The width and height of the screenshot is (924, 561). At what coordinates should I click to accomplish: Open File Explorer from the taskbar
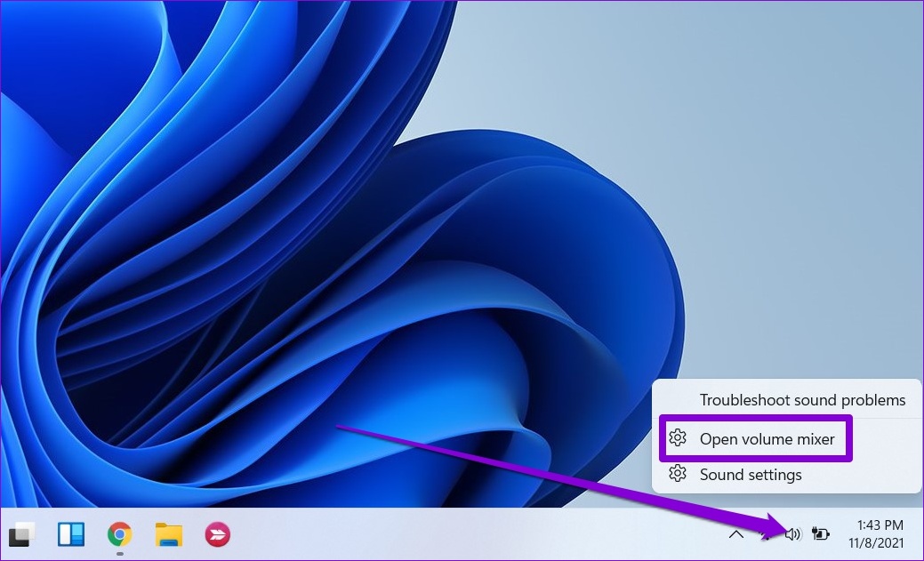point(169,534)
